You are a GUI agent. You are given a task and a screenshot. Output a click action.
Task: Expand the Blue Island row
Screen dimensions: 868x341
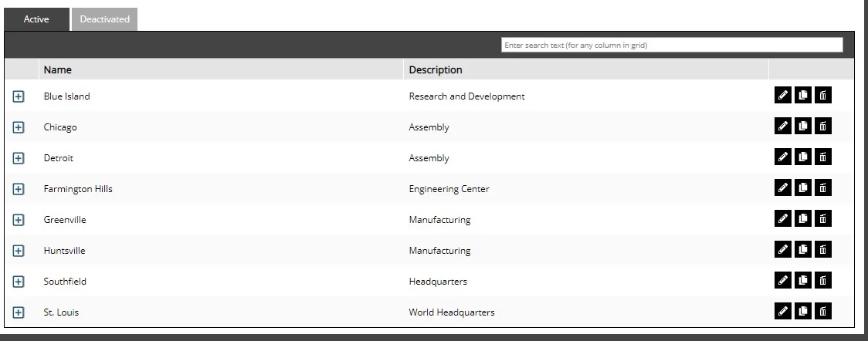pos(19,96)
